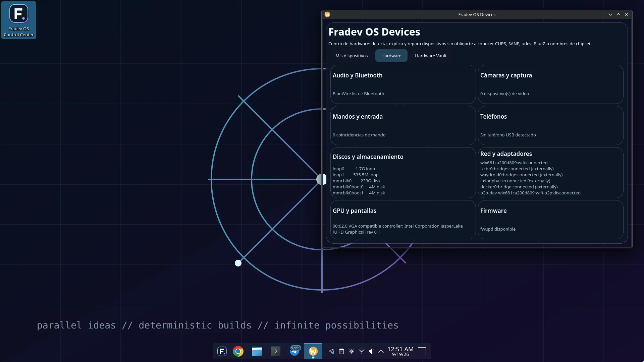The height and width of the screenshot is (362, 644).
Task: Open the GPU y pantallas card
Action: click(403, 220)
